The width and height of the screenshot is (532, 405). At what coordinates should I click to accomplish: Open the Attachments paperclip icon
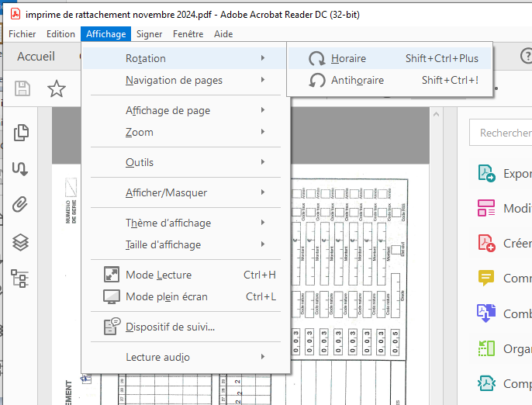[20, 204]
